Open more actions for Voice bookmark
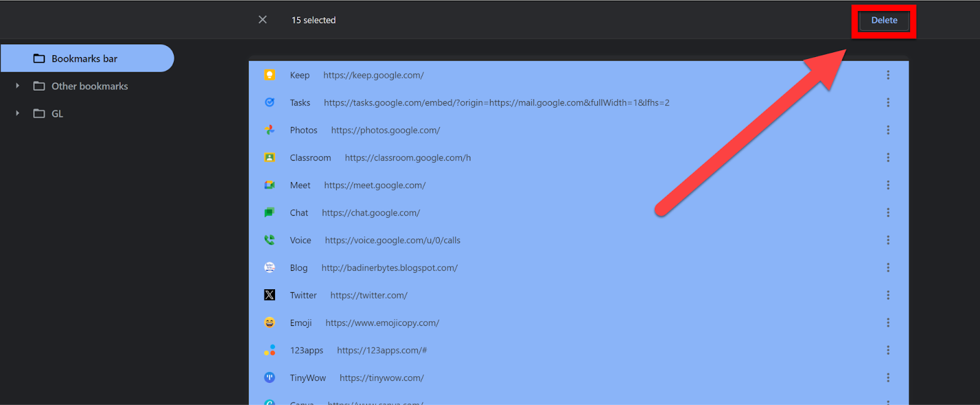Screen dimensions: 980x405 click(888, 240)
